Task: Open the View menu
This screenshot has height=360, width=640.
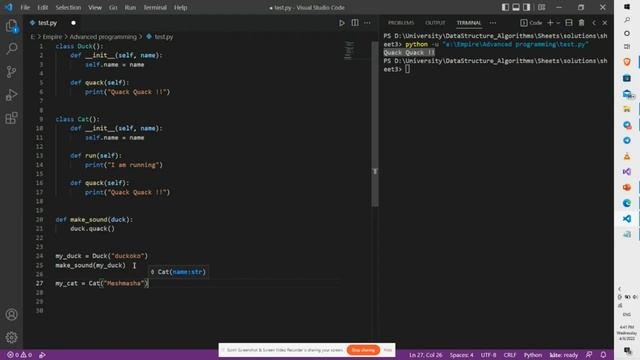Action: click(x=95, y=7)
